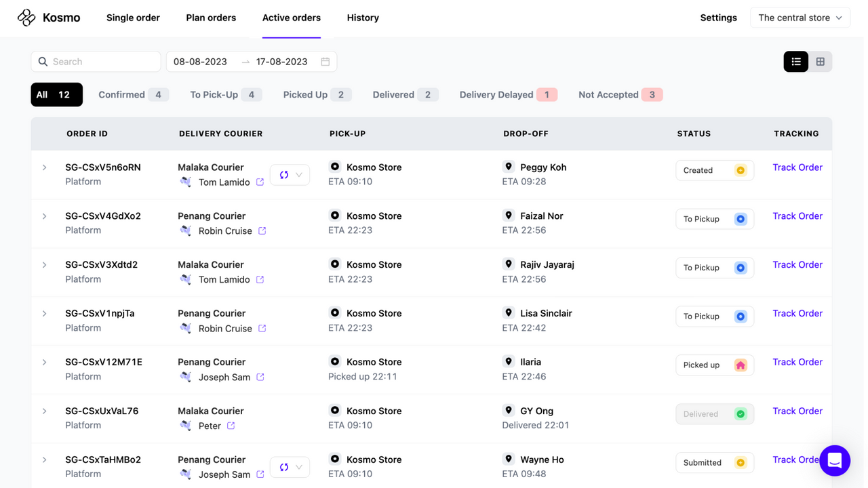Expand order row SG-CSxTaHMBo2

tap(45, 460)
